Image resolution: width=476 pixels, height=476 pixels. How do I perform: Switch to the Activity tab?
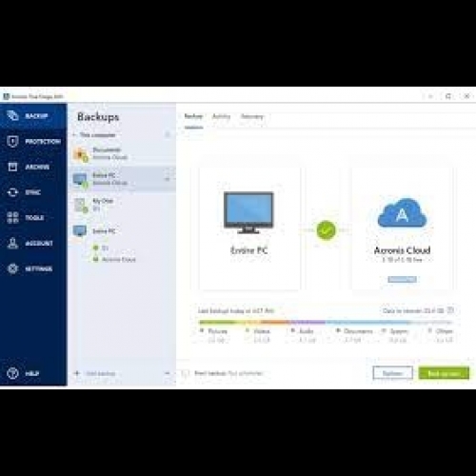[x=222, y=116]
